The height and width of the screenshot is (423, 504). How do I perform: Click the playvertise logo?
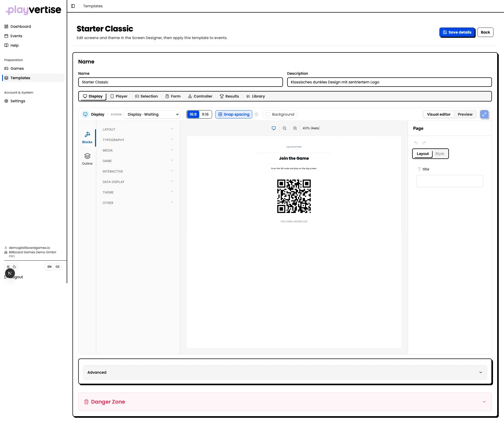click(x=33, y=10)
